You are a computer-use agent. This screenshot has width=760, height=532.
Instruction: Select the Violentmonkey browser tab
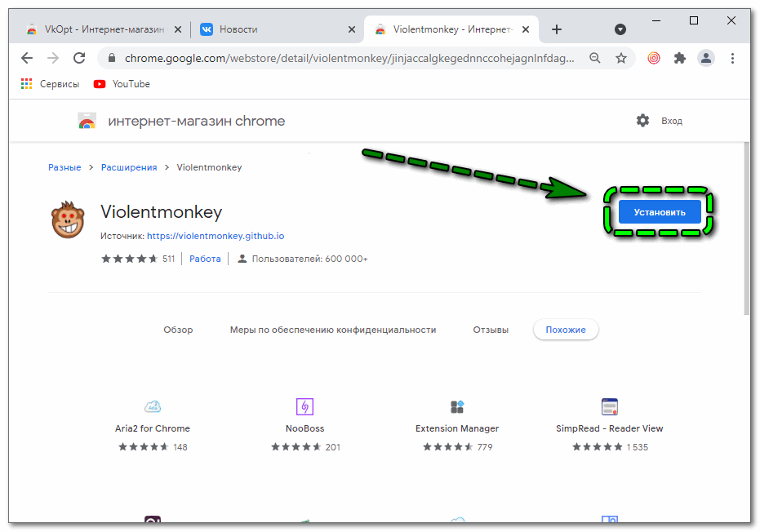451,29
